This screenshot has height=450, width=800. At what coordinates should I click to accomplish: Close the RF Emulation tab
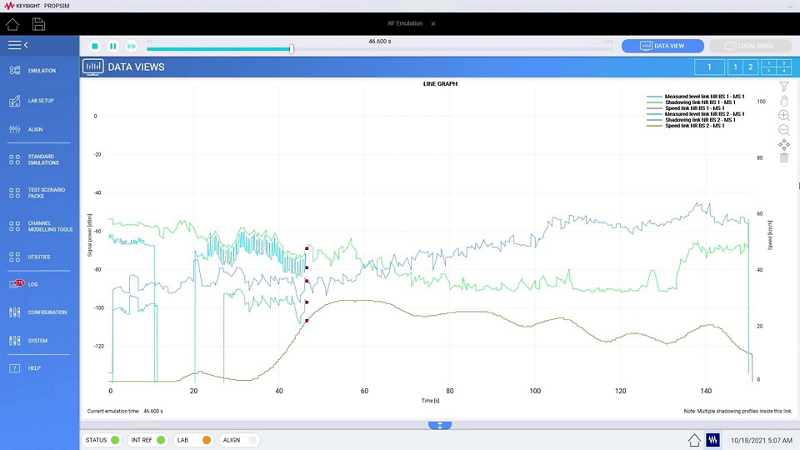[433, 23]
